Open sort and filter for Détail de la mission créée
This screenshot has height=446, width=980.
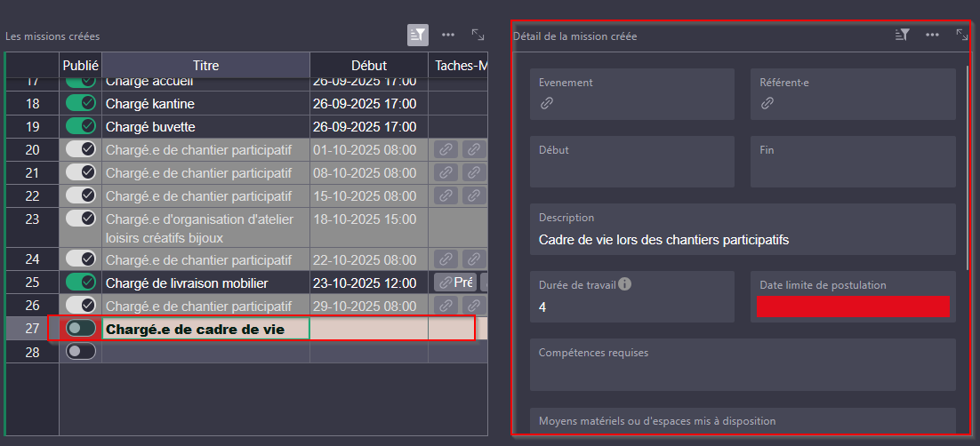click(902, 35)
